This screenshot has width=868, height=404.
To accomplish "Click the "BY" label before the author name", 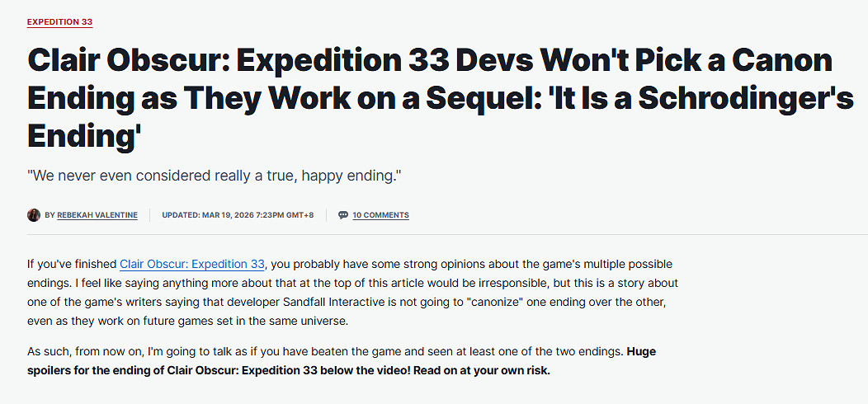I will click(x=50, y=215).
